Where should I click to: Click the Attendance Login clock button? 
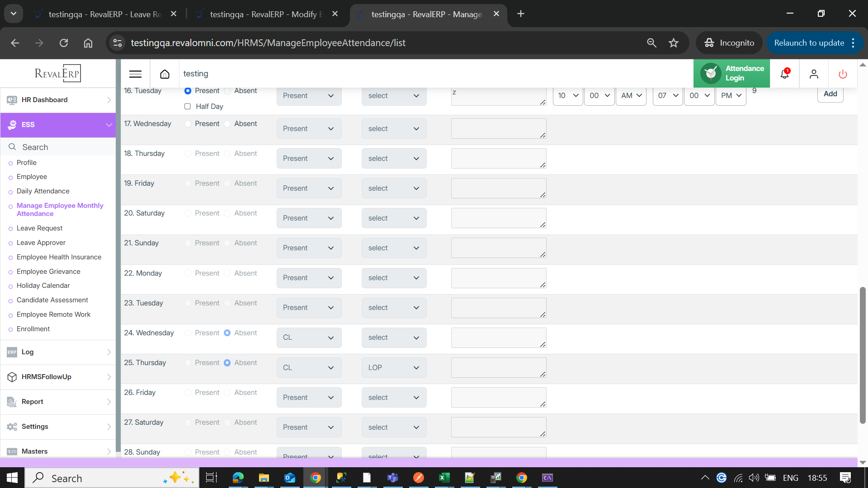731,73
